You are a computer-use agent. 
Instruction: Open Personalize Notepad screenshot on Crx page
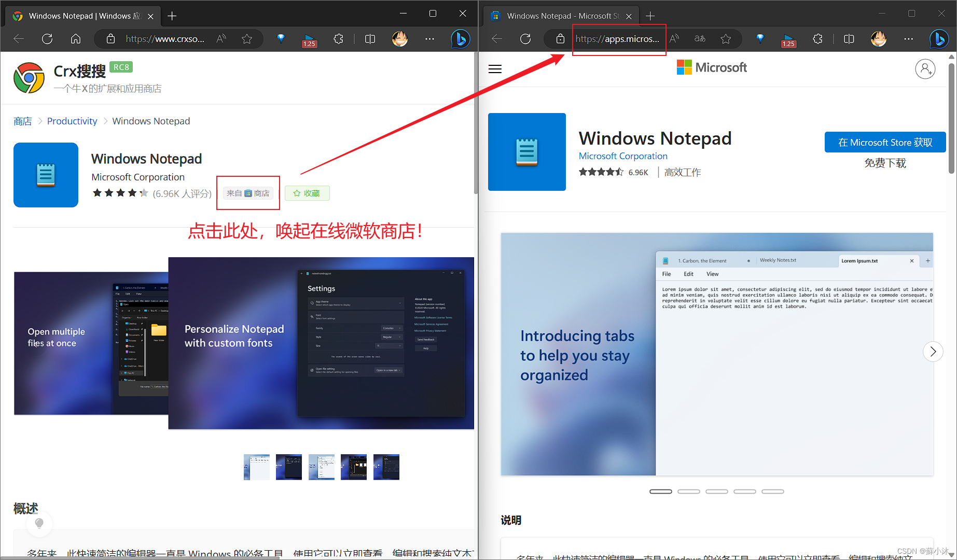pos(321,343)
